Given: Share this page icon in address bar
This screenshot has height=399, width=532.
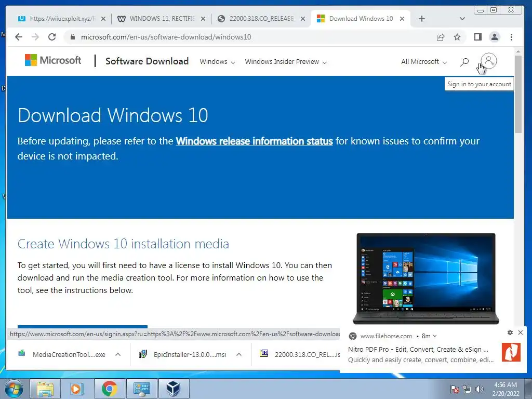Looking at the screenshot, I should click(441, 37).
